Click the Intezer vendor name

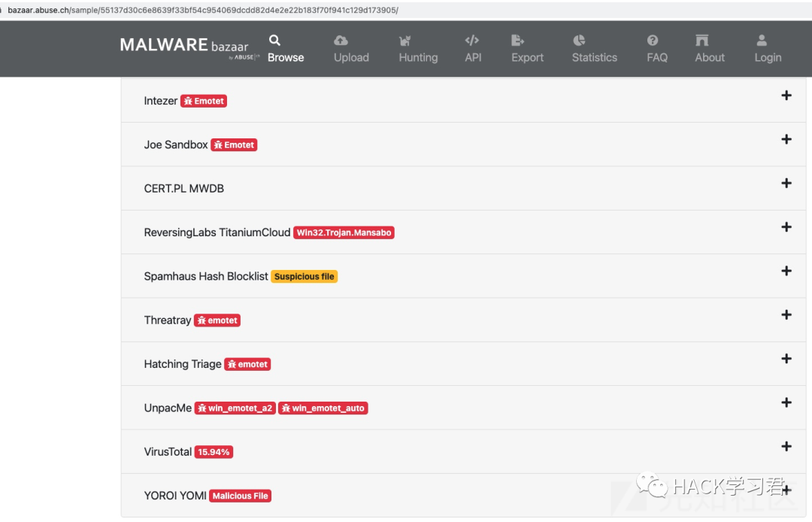[x=161, y=101]
